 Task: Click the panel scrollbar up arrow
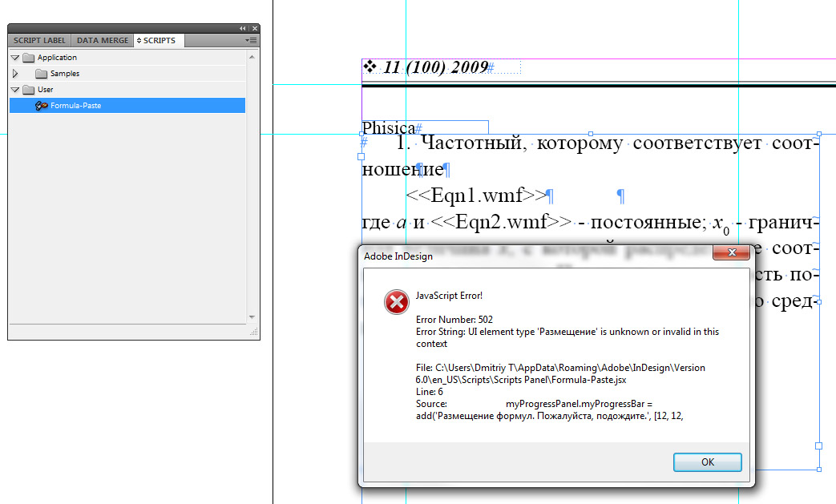(x=252, y=56)
